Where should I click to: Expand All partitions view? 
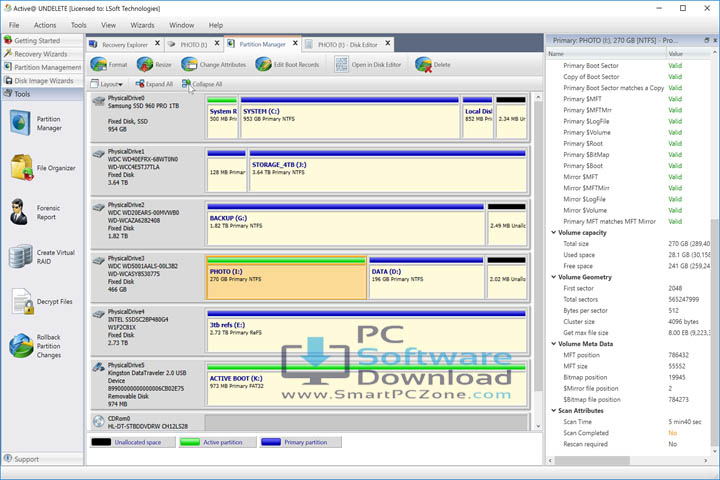[x=154, y=84]
